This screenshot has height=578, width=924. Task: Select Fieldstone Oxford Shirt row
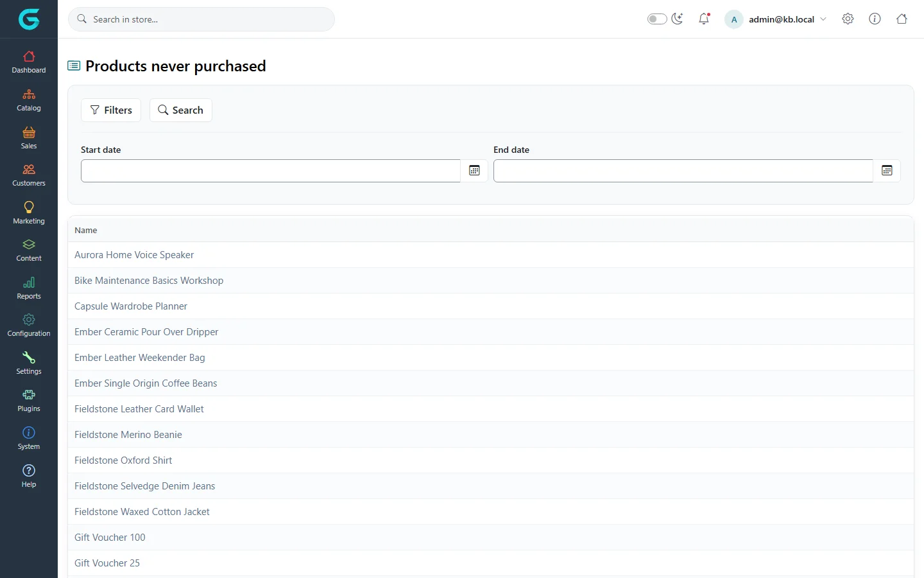click(x=491, y=460)
